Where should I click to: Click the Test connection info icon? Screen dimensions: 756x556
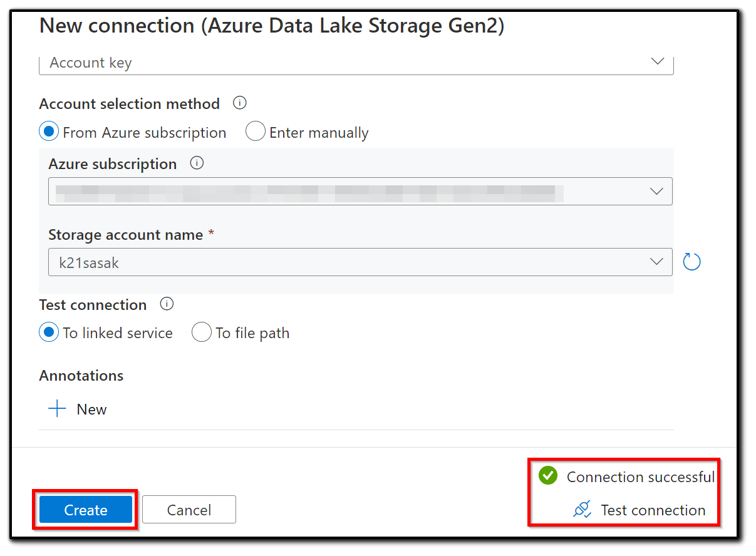pos(166,304)
